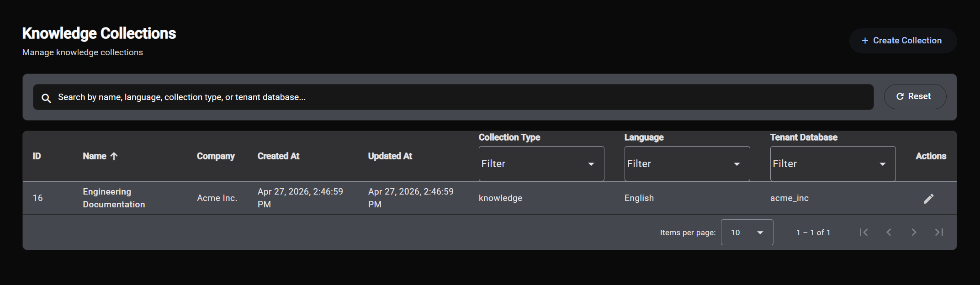Click the search magnifier icon
Viewport: 980px width, 285px height.
point(46,98)
